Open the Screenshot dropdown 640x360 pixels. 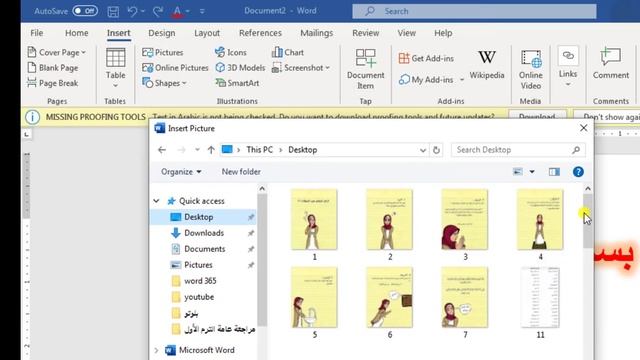point(301,68)
